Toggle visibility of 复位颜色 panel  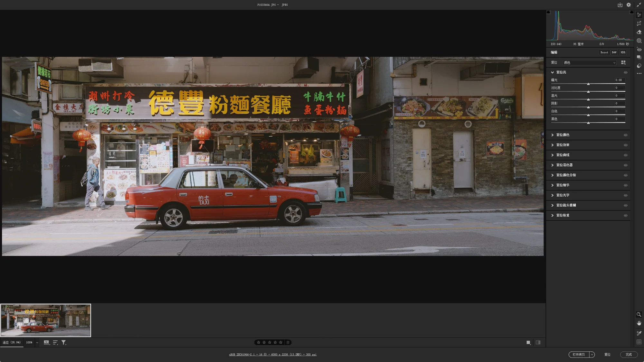625,135
